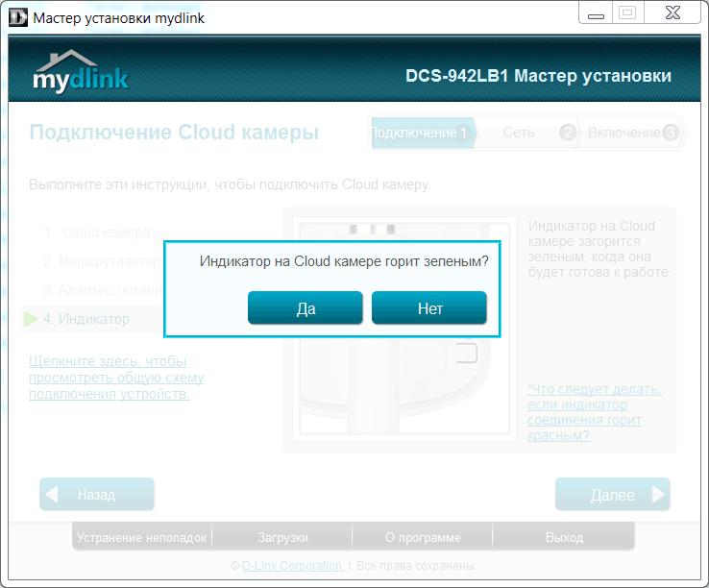Go back with the Назад button
709x588 pixels.
(x=97, y=494)
